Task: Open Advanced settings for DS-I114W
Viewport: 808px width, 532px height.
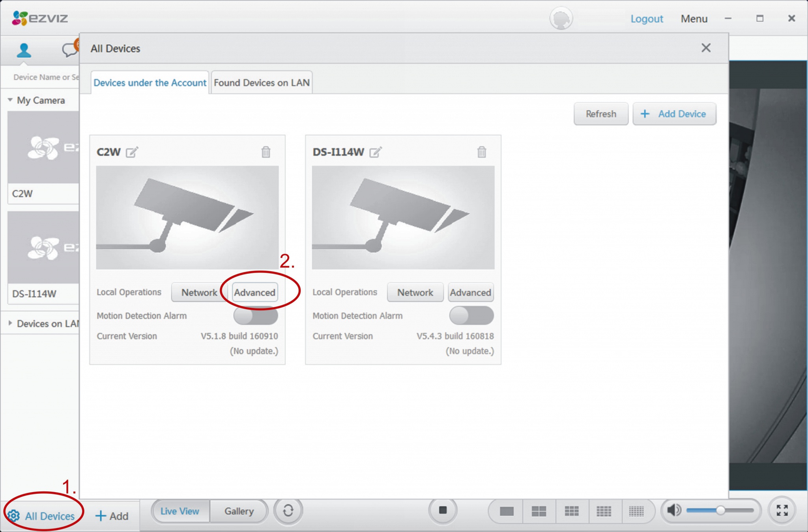Action: coord(471,293)
